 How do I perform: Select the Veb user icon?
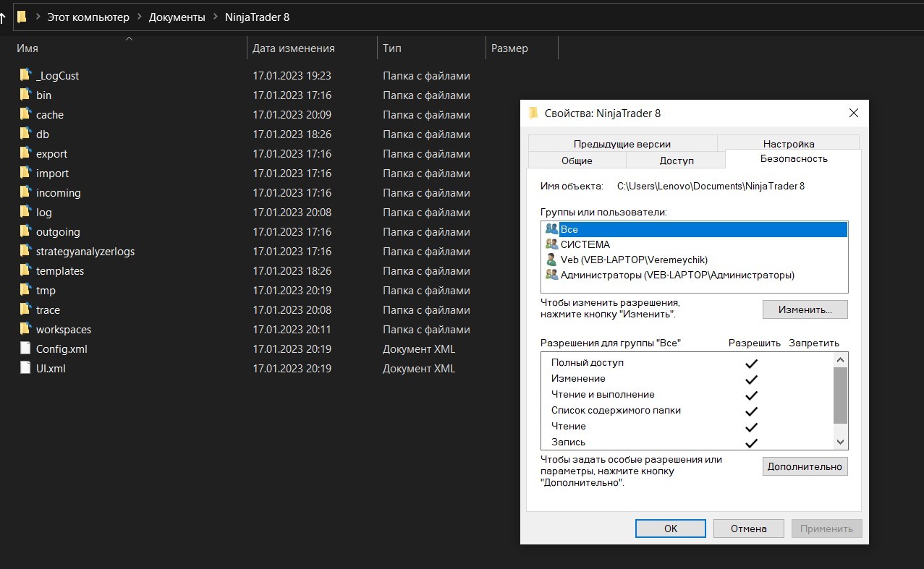551,260
